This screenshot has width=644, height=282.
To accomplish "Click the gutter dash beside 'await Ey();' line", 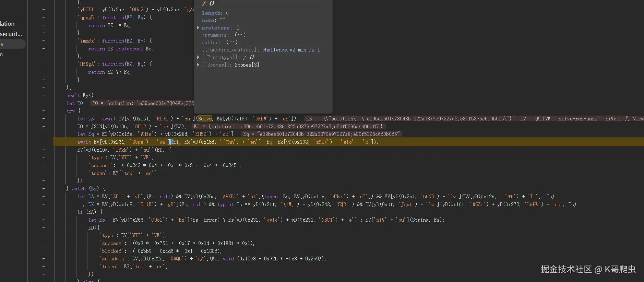I will tap(44, 95).
